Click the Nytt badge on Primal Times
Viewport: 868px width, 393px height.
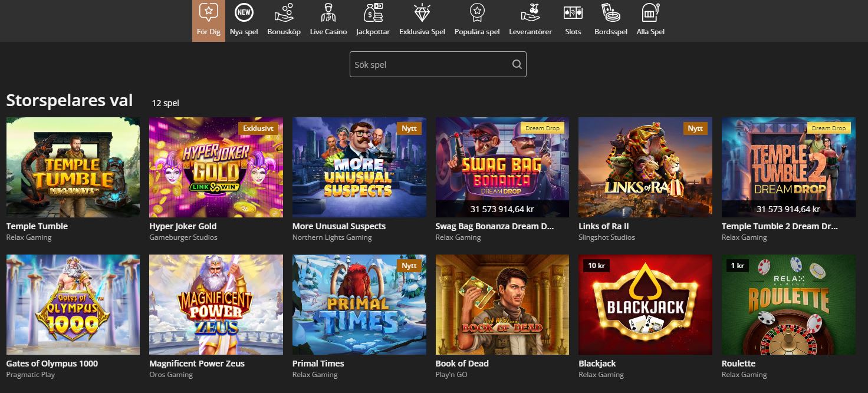coord(409,265)
